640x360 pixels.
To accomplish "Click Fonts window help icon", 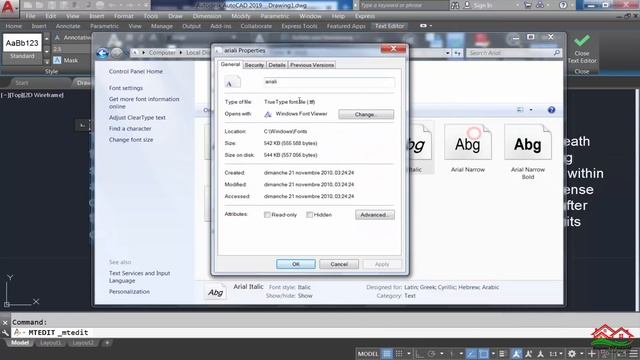I will [x=551, y=110].
